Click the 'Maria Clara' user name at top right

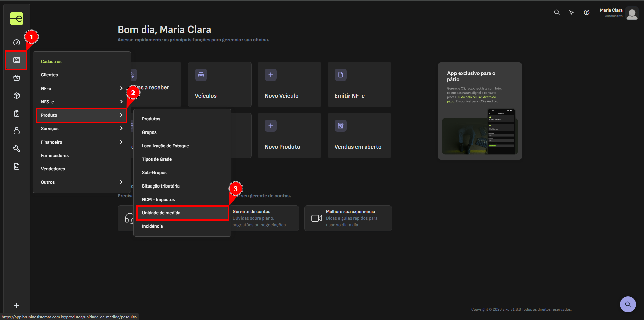pyautogui.click(x=611, y=10)
